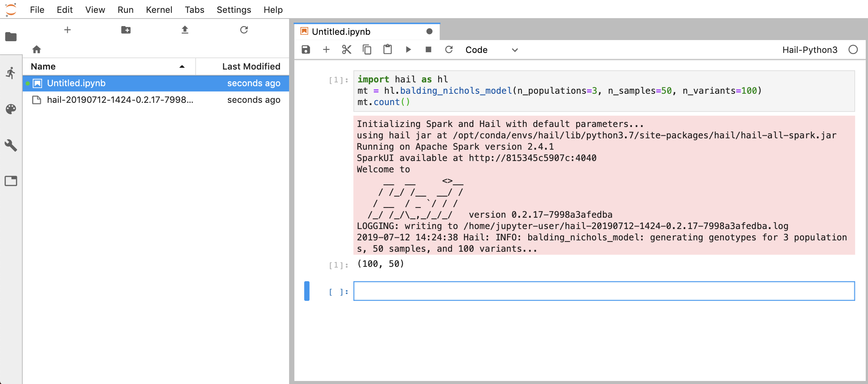This screenshot has height=384, width=868.
Task: Open the Kernel menu
Action: (159, 9)
